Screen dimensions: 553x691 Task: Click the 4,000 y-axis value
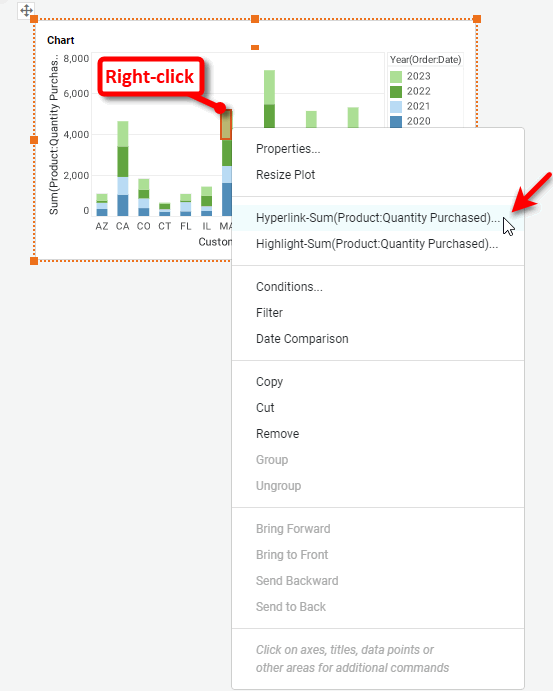76,134
